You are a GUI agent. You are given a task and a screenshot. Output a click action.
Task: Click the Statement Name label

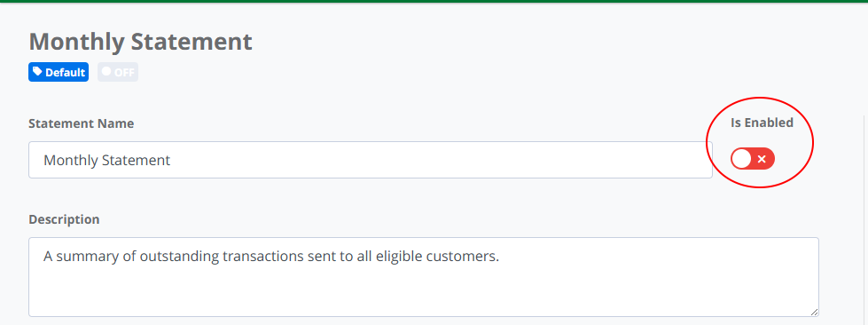coord(82,123)
